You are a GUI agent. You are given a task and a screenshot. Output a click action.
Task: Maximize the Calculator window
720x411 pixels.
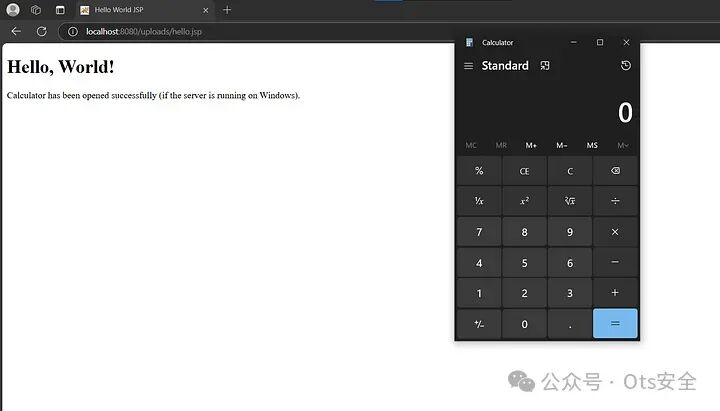pos(600,42)
